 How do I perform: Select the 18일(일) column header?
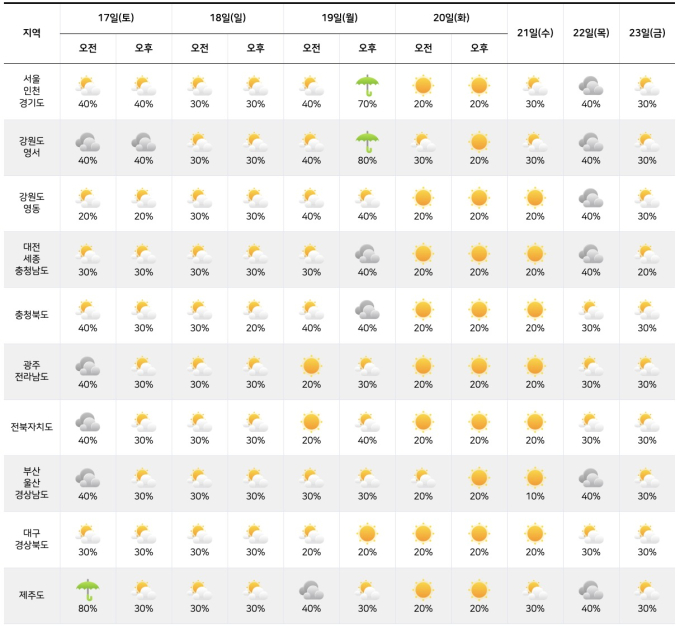coord(228,18)
